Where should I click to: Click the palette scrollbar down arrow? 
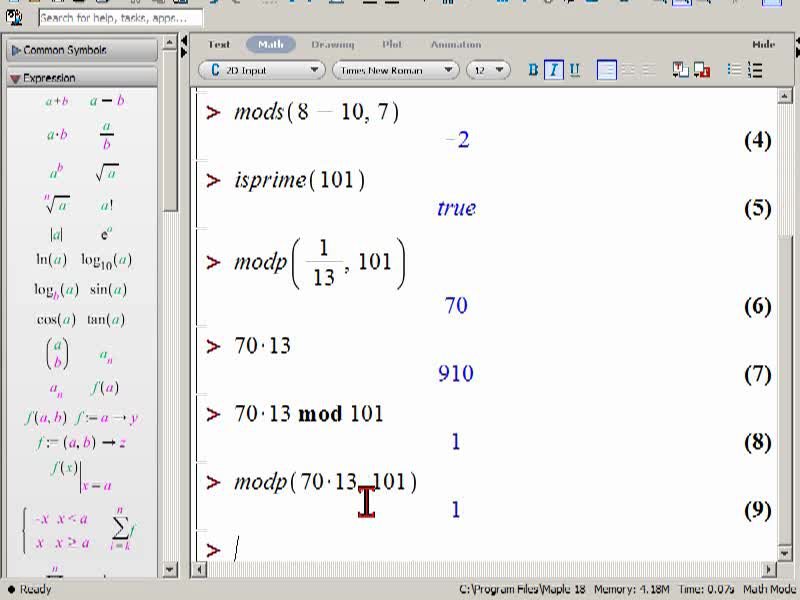coord(170,569)
